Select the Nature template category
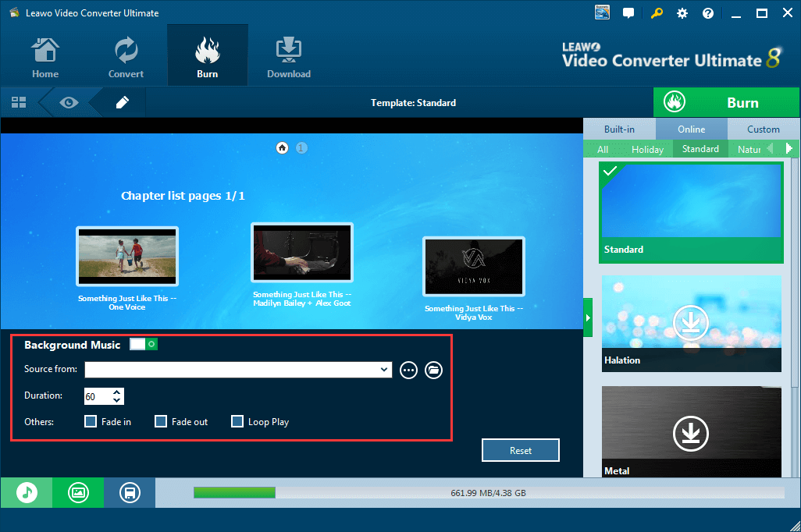The height and width of the screenshot is (532, 801). (749, 149)
